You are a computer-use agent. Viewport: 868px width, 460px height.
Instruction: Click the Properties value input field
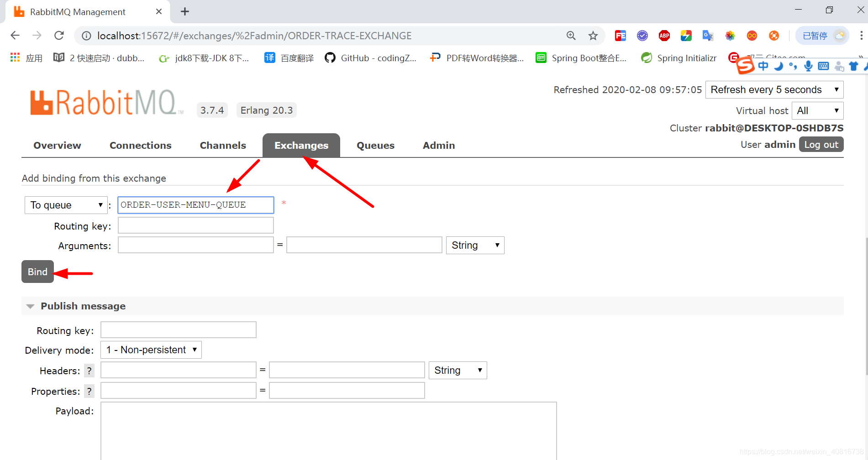[x=347, y=391]
